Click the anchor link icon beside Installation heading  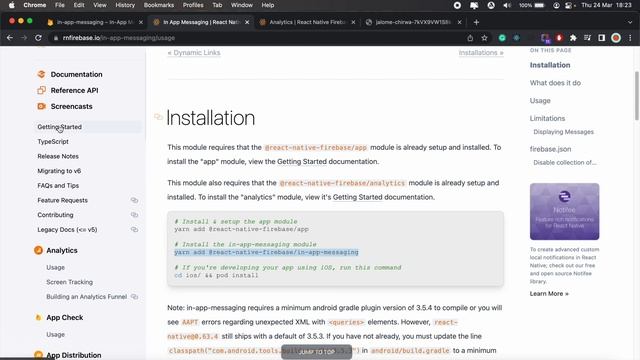(x=158, y=117)
